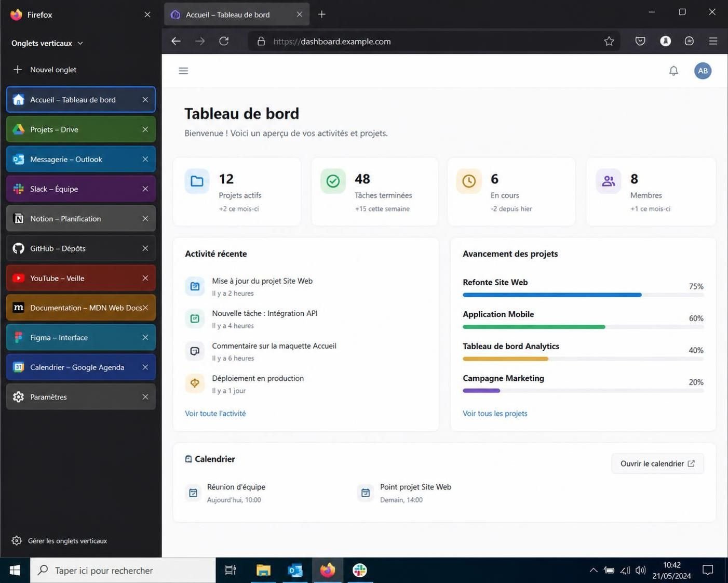Expand Onglets verticaux dropdown
728x583 pixels.
coord(47,43)
